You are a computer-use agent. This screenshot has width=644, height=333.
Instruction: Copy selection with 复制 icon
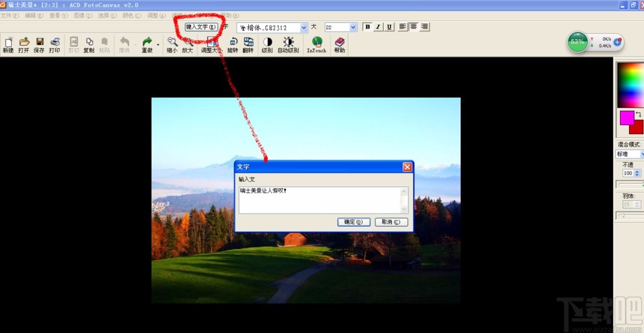click(x=89, y=45)
